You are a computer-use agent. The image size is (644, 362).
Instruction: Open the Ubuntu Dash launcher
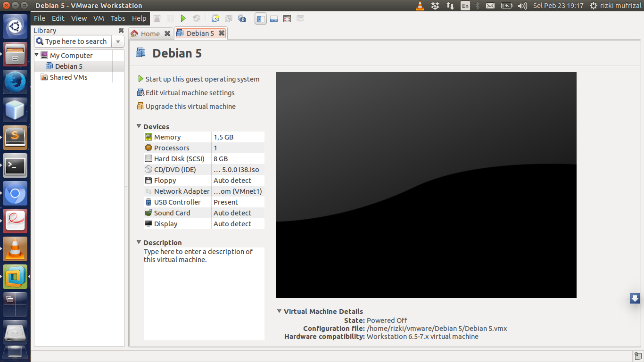16,26
